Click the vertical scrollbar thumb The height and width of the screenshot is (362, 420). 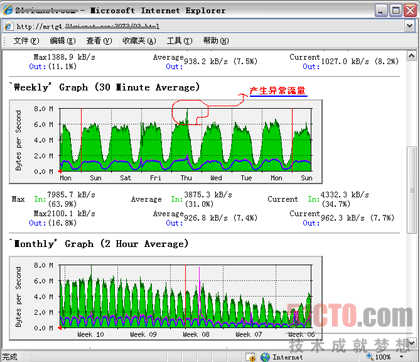pos(411,190)
